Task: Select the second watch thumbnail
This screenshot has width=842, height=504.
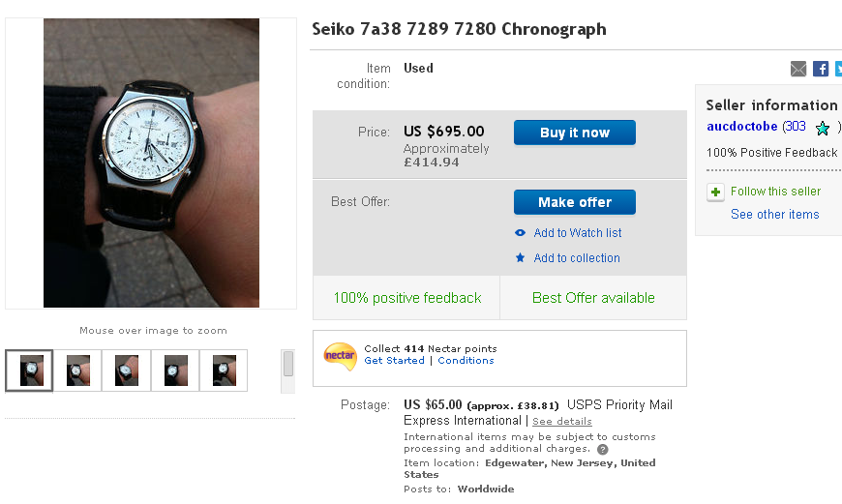Action: pos(78,371)
